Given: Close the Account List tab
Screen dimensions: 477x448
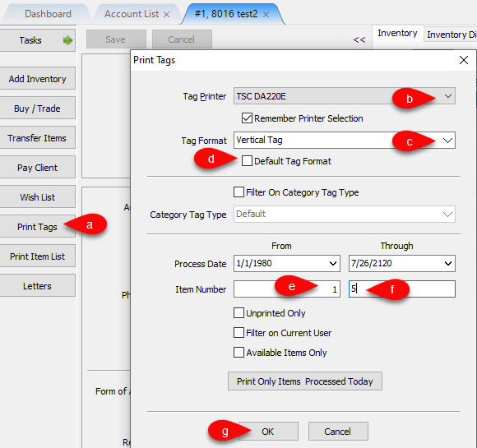Looking at the screenshot, I should coord(166,14).
